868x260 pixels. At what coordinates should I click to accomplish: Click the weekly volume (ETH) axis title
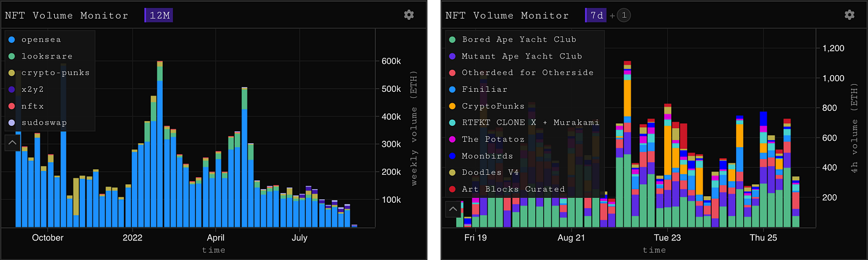coord(415,129)
